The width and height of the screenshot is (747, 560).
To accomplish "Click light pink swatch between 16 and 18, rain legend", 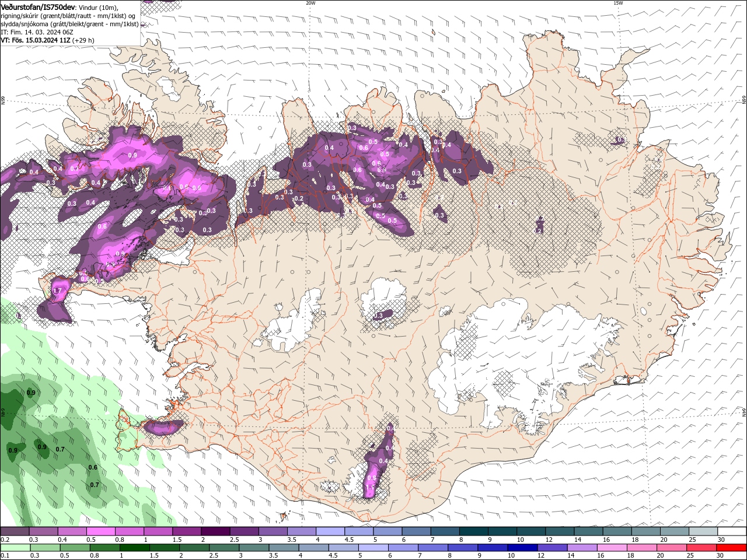I will (x=612, y=548).
